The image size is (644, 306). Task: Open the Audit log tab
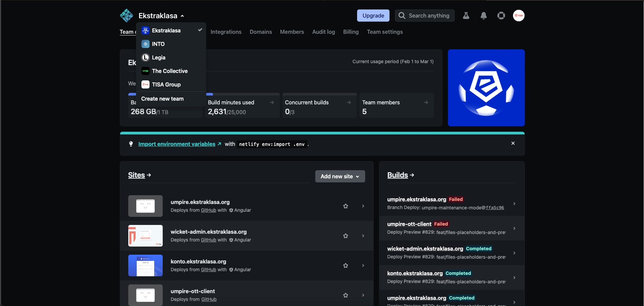[x=324, y=32]
